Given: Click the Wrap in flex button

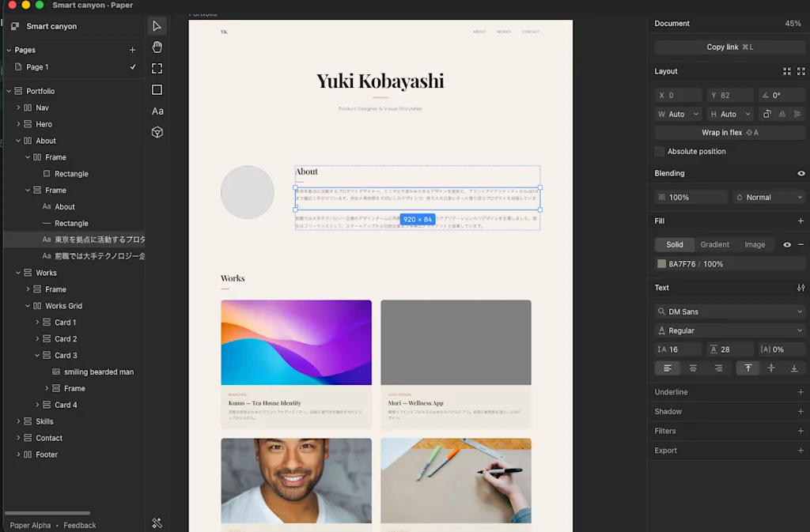Looking at the screenshot, I should (x=729, y=133).
